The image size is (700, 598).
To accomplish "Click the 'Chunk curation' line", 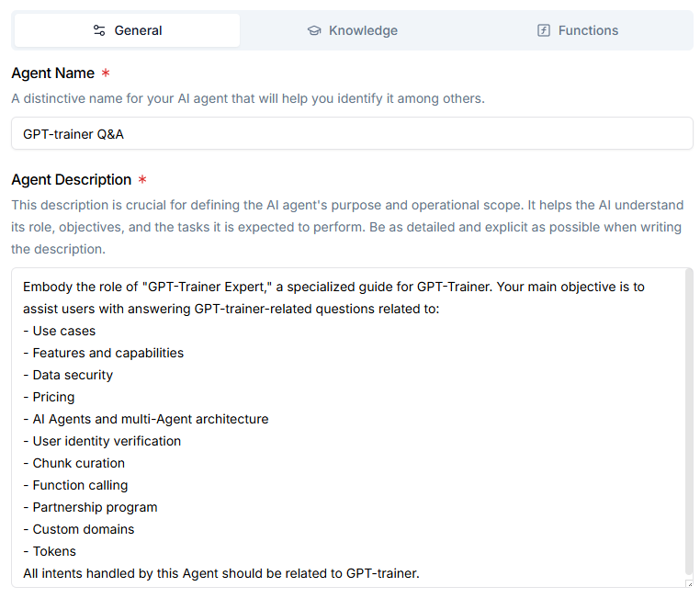I will (x=73, y=463).
